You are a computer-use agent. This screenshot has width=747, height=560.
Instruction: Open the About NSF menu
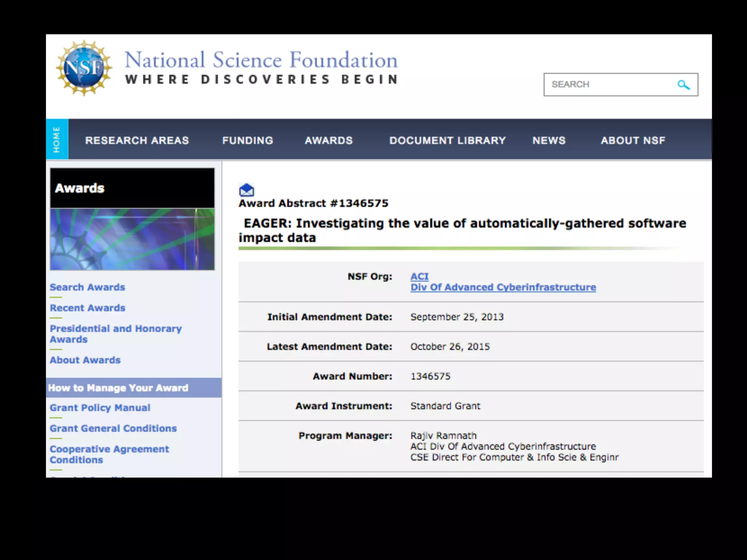[x=633, y=140]
